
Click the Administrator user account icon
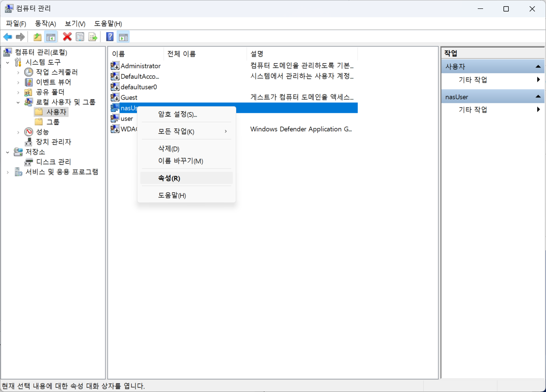tap(115, 66)
